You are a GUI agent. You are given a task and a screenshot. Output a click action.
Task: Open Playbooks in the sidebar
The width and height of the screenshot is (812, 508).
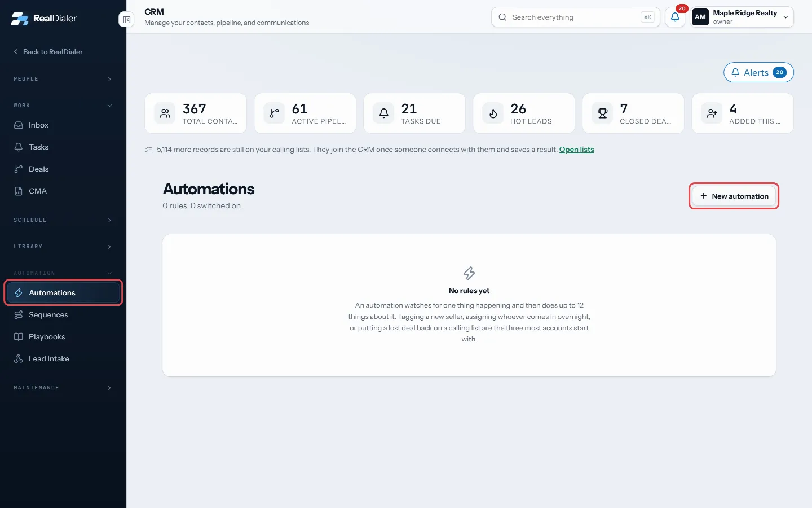(63, 337)
